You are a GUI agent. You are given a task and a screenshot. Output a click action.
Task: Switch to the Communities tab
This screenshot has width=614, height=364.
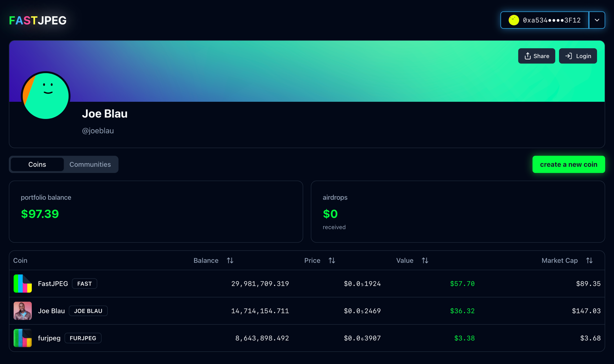pos(90,164)
